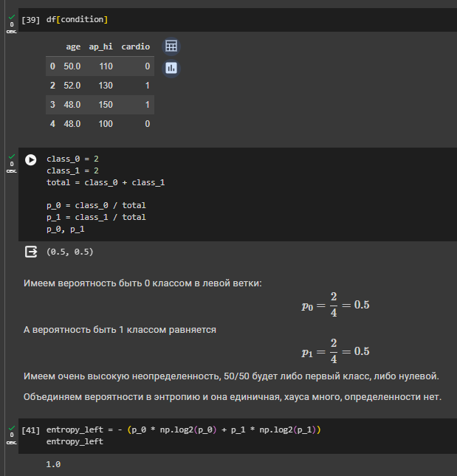Click the df[condition] code line
This screenshot has height=476, width=457.
pyautogui.click(x=77, y=19)
